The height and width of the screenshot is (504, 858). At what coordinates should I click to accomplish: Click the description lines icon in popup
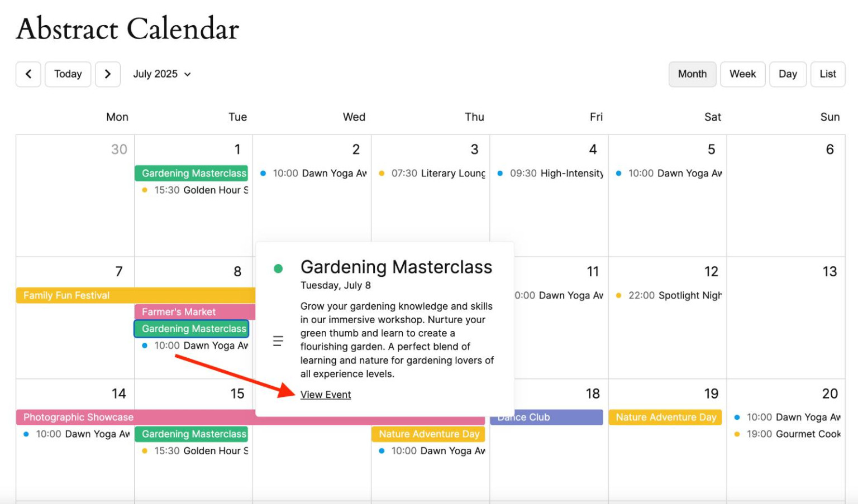point(278,340)
